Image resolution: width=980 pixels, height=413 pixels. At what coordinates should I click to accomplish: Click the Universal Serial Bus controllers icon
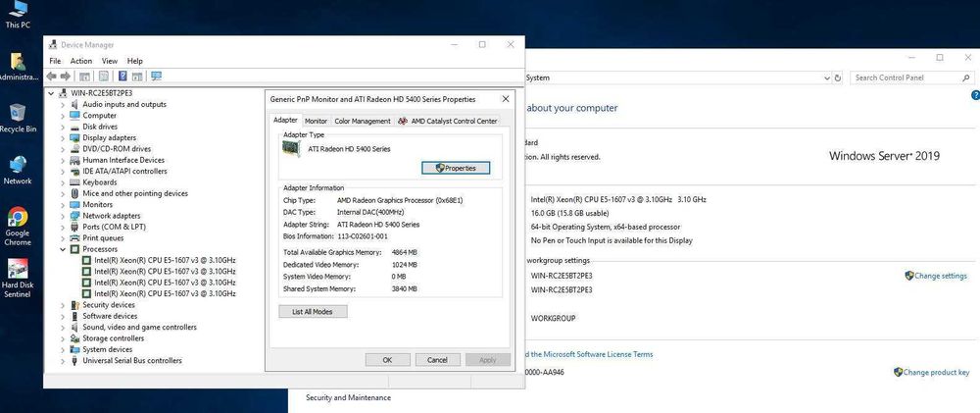click(x=75, y=360)
